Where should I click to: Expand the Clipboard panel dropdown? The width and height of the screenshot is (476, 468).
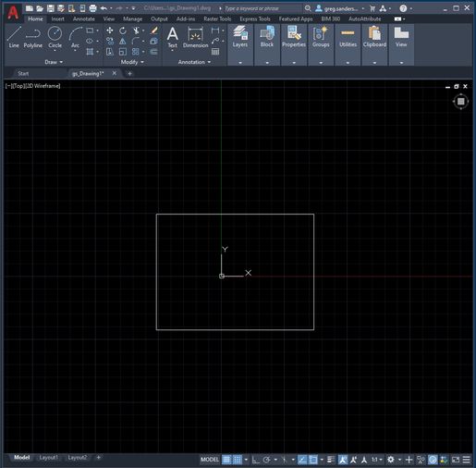(x=374, y=63)
